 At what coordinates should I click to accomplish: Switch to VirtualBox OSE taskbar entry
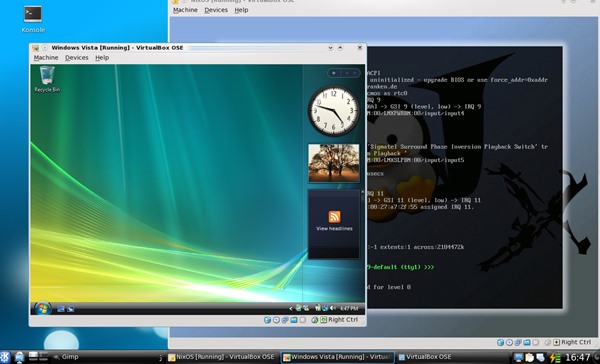coord(425,357)
